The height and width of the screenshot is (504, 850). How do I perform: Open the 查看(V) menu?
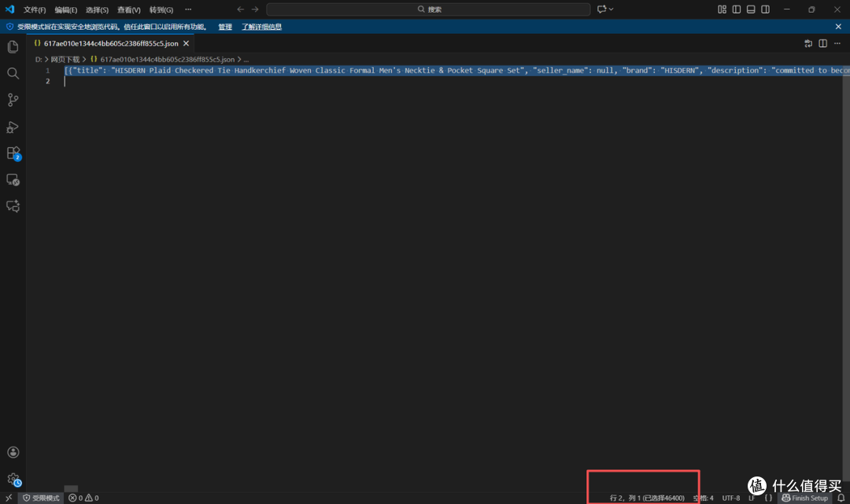pos(128,9)
